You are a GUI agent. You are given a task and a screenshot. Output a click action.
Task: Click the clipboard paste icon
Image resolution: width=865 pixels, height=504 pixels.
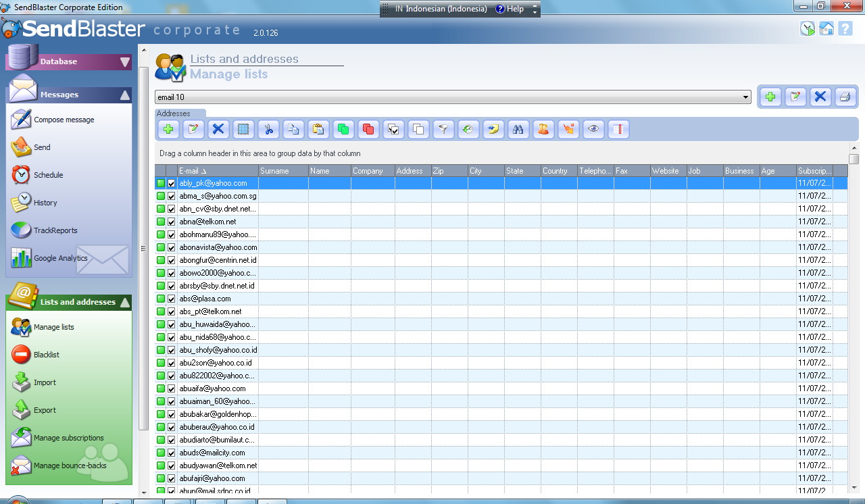(x=318, y=129)
